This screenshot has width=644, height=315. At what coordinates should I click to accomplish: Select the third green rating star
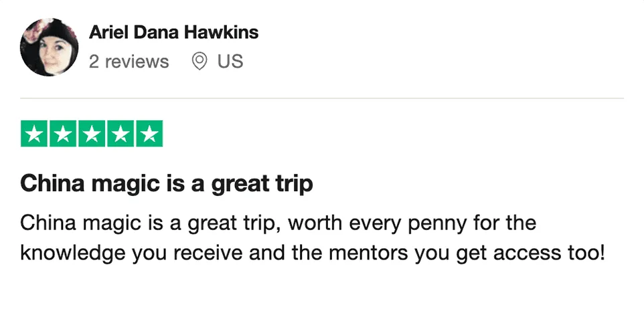[92, 134]
